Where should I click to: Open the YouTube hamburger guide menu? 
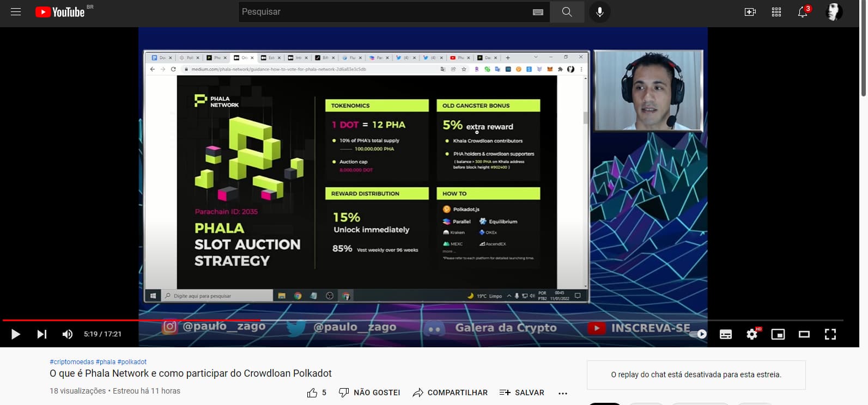(16, 11)
